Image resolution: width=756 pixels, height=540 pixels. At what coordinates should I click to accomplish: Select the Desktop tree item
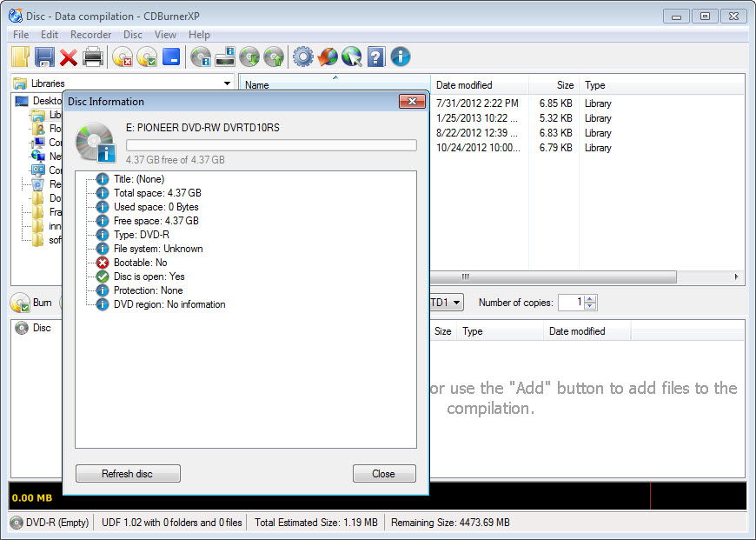coord(38,101)
